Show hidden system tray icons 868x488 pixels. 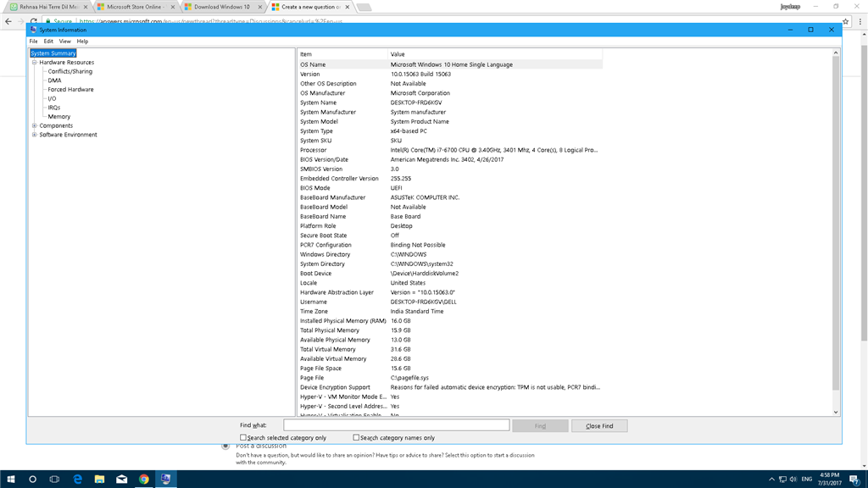771,480
